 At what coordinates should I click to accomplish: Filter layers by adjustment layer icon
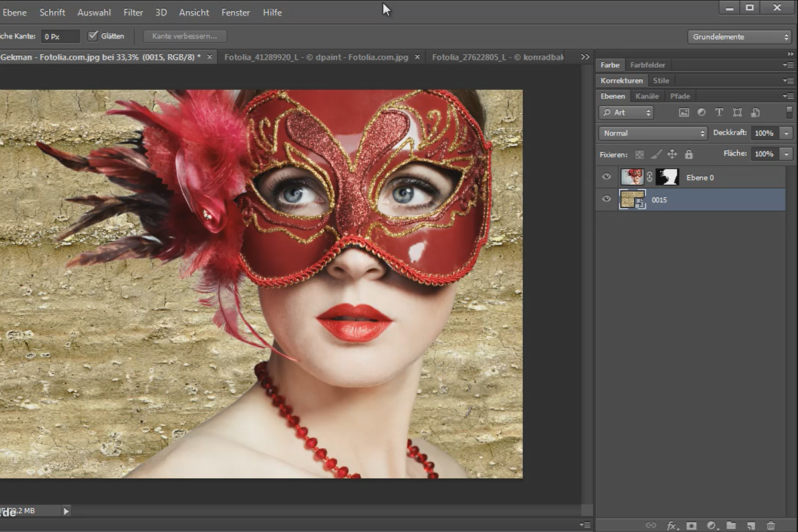click(702, 113)
